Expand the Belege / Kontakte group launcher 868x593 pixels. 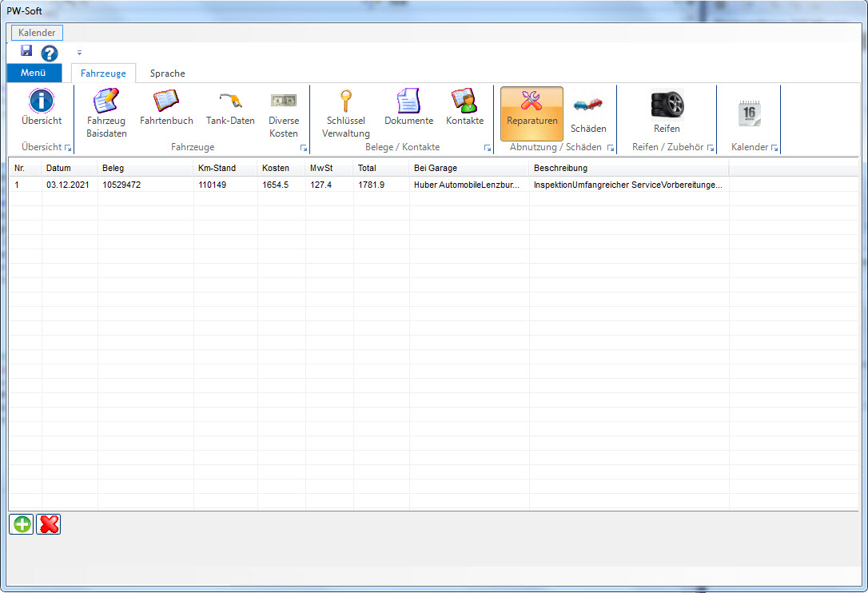point(488,149)
